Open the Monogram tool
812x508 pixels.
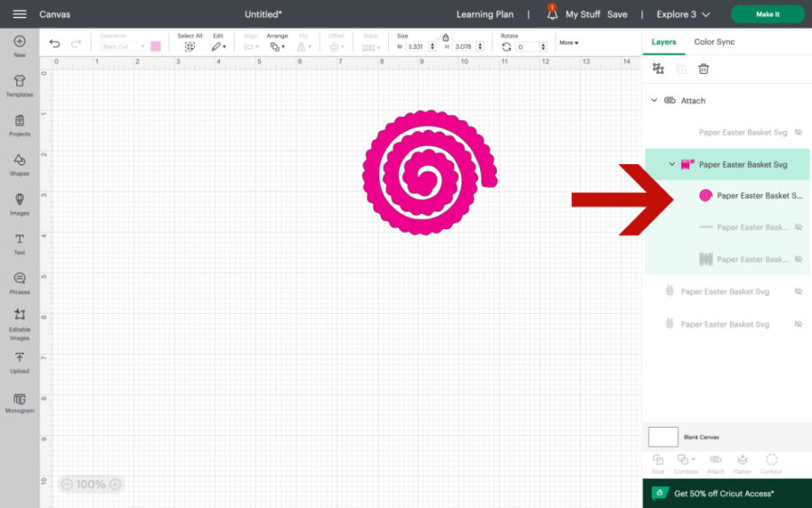[x=19, y=402]
